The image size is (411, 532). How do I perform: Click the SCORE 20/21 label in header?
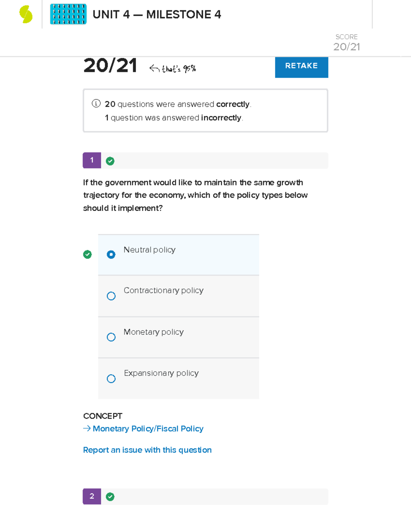(x=347, y=42)
